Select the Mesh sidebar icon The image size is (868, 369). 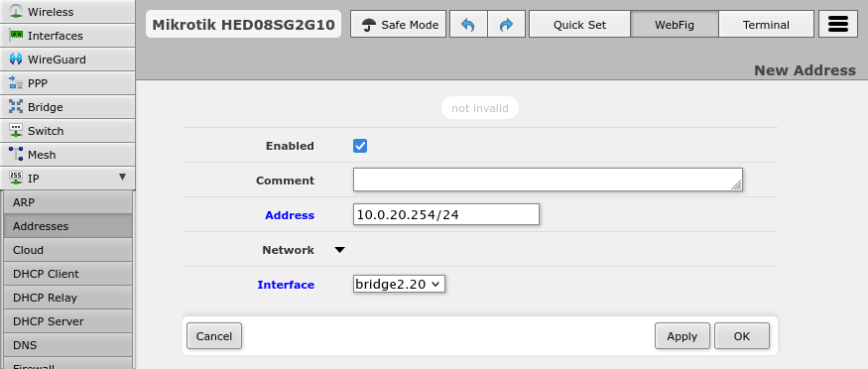point(16,155)
